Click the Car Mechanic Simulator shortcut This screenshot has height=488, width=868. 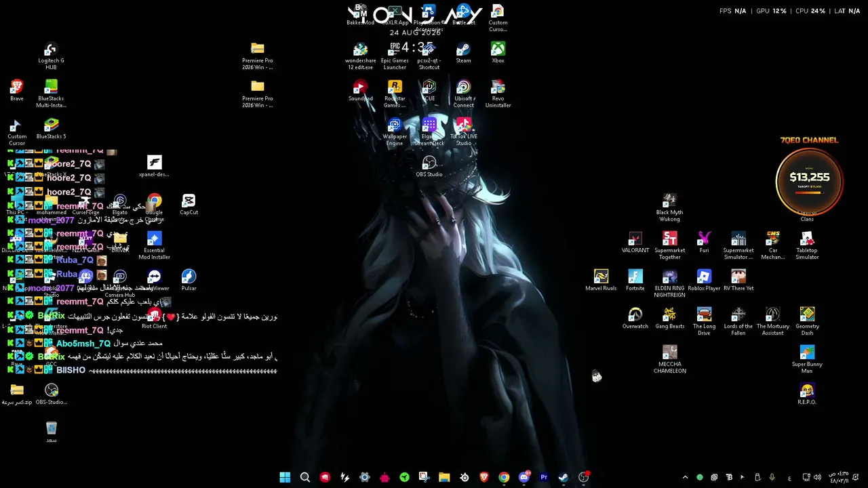[x=773, y=246]
